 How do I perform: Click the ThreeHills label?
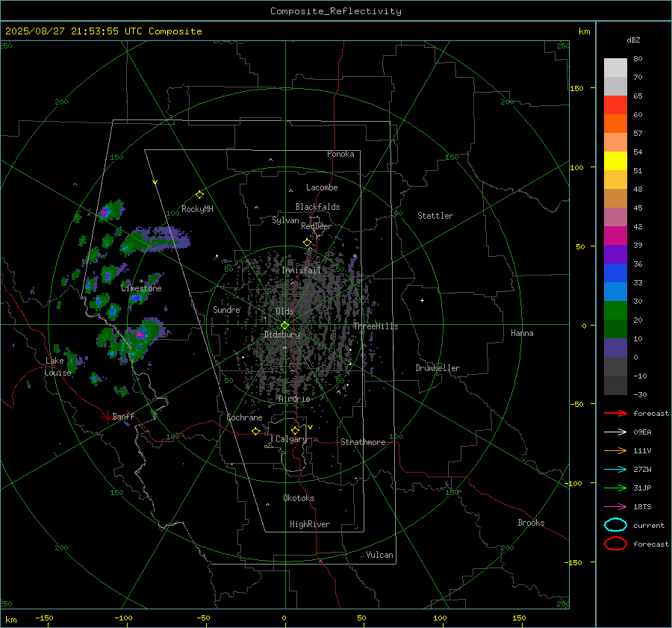[376, 326]
